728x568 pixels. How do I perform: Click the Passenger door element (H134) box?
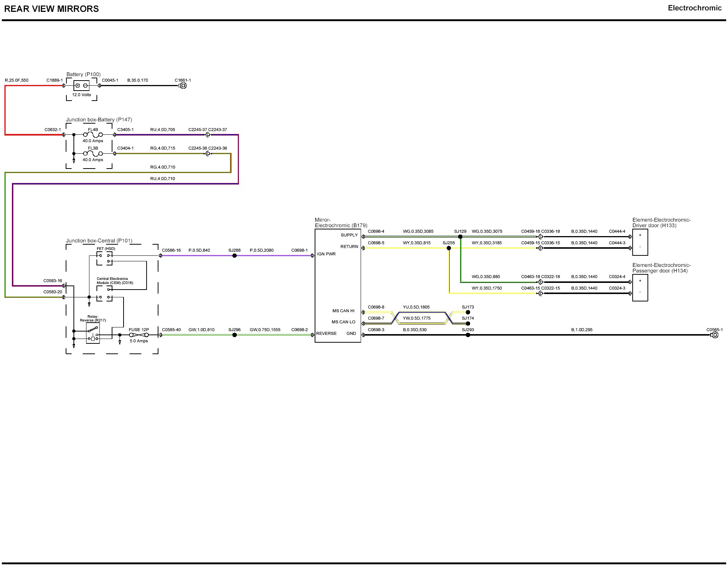640,288
